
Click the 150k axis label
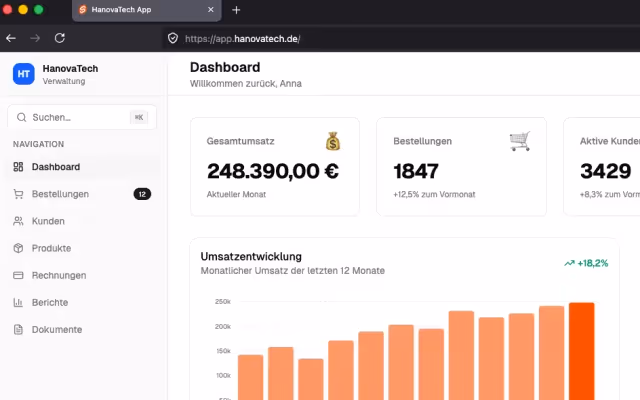coord(224,351)
